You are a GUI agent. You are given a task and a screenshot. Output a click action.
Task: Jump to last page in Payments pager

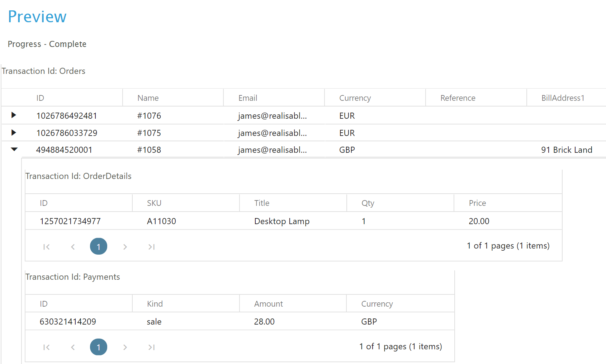(x=151, y=347)
